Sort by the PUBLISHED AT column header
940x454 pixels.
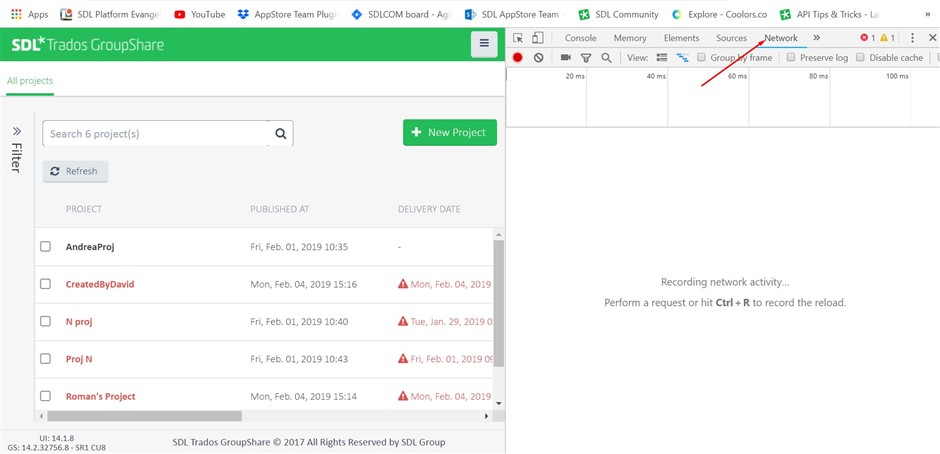click(x=279, y=209)
